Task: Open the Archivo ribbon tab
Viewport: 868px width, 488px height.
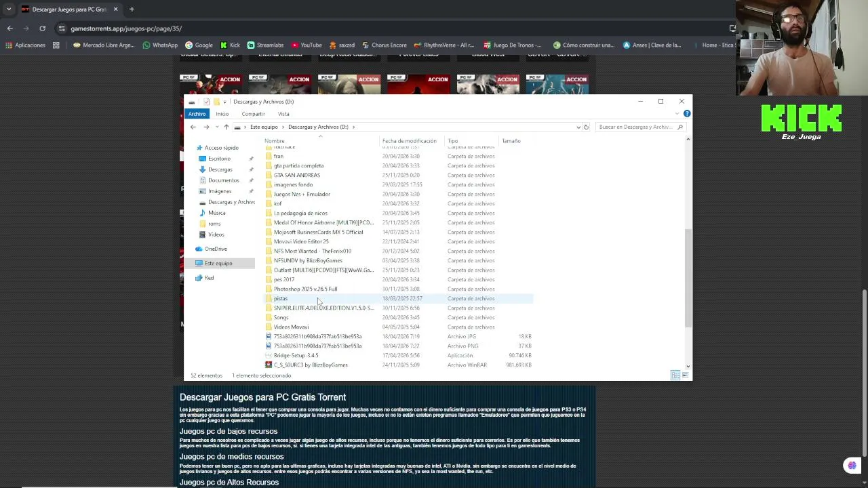Action: (197, 114)
